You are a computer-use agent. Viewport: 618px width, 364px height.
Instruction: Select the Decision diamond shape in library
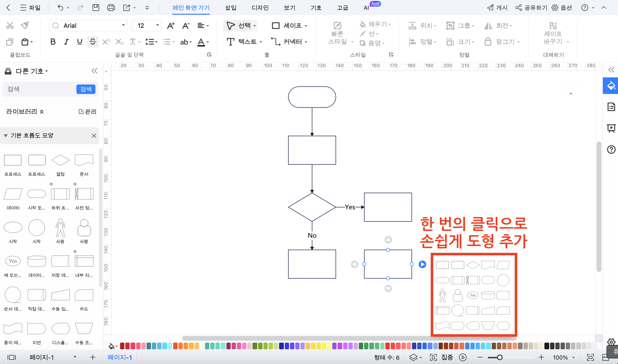(x=60, y=160)
